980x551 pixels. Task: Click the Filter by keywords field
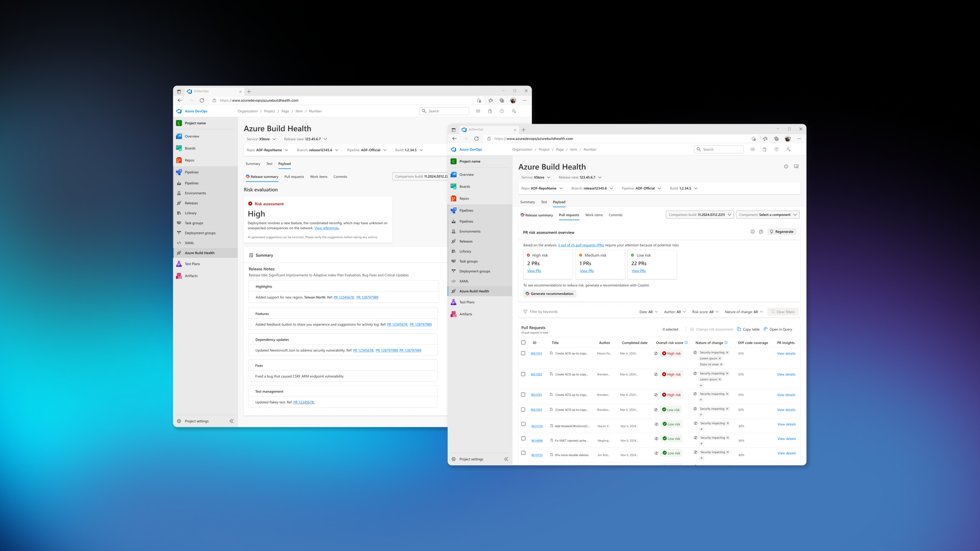(x=543, y=312)
